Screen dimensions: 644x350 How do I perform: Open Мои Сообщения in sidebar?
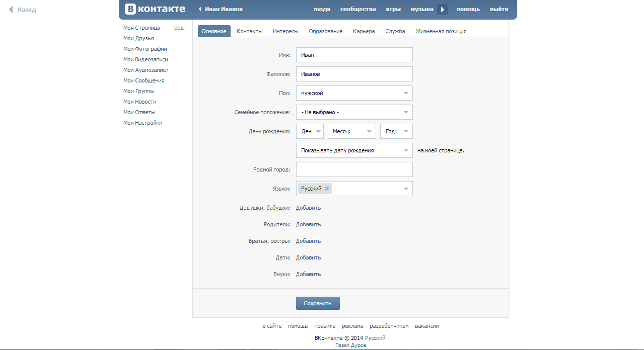144,80
